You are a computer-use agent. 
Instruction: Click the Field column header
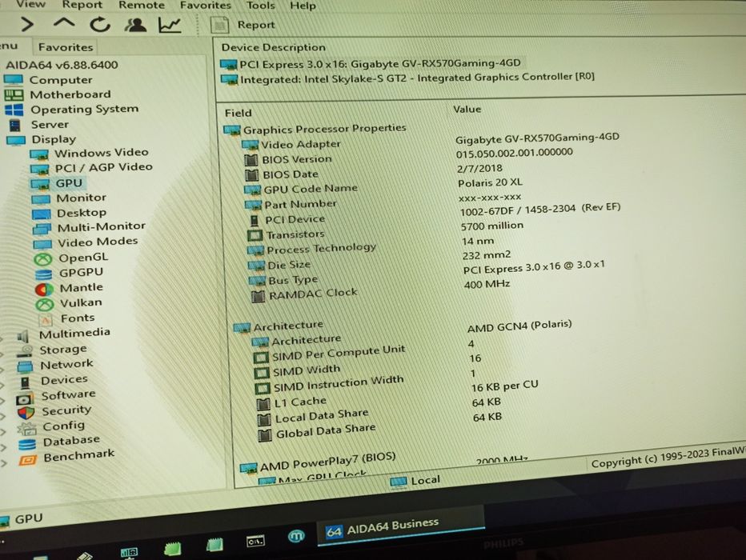pyautogui.click(x=238, y=113)
